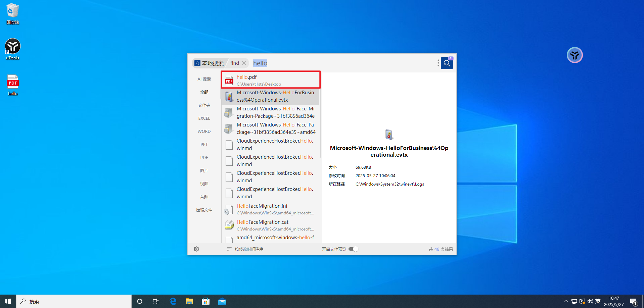644x308 pixels.
Task: Click the uTools floating ball icon
Action: coord(575,55)
